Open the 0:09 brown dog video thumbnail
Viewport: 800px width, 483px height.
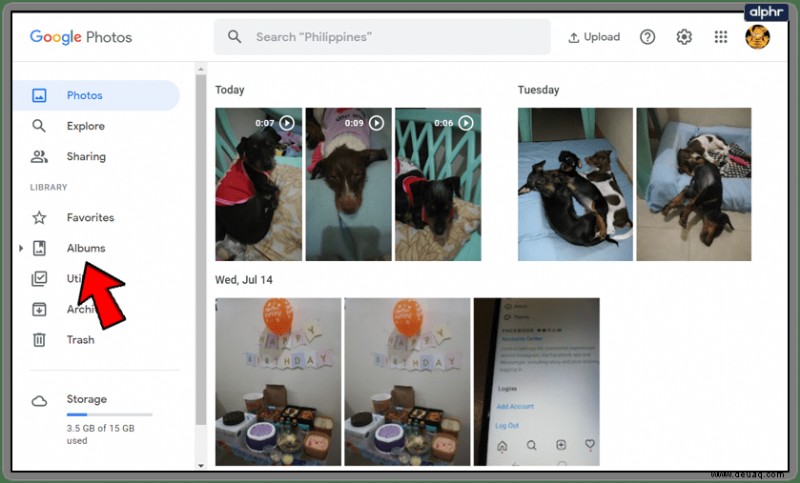(x=348, y=184)
